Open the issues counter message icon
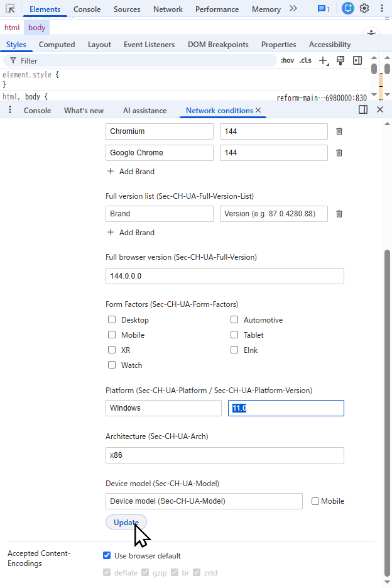Screen dimensions: 392x588 click(324, 9)
